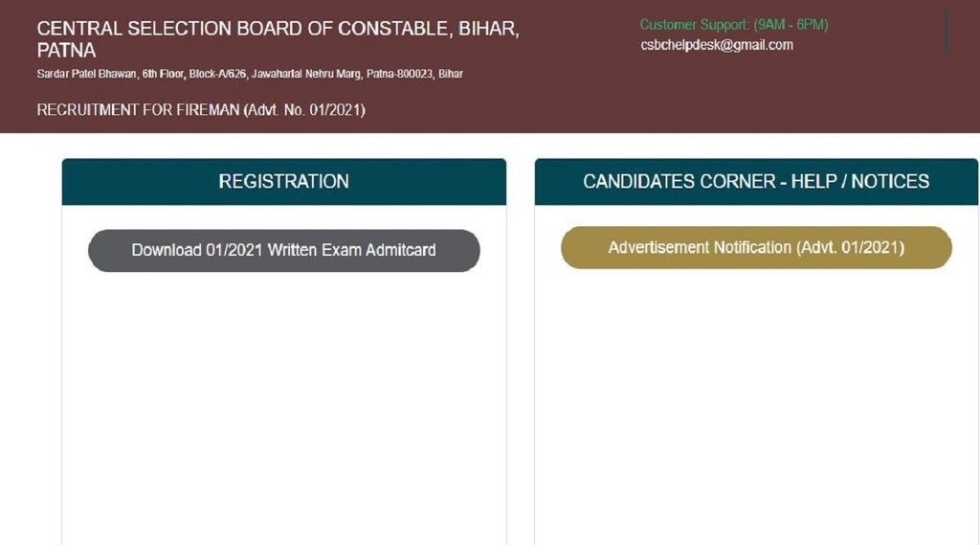Click empty area of Registration panel body
The image size is (980, 545).
coord(283,402)
